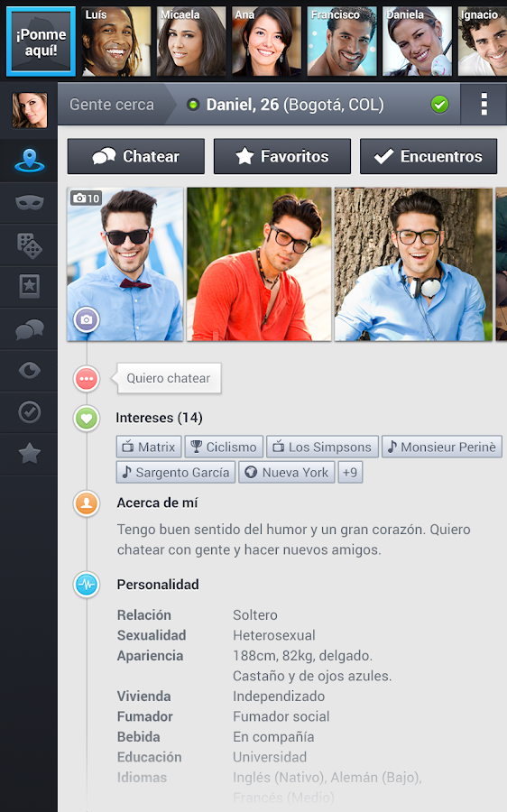Open Ana profile thumbnail
507x812 pixels.
(x=266, y=42)
